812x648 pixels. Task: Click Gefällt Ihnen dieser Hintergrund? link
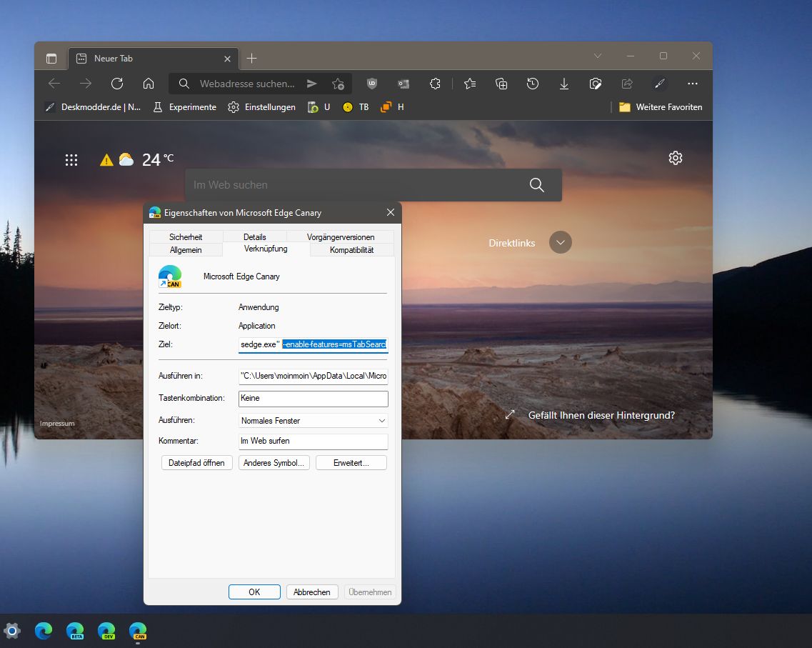tap(601, 415)
